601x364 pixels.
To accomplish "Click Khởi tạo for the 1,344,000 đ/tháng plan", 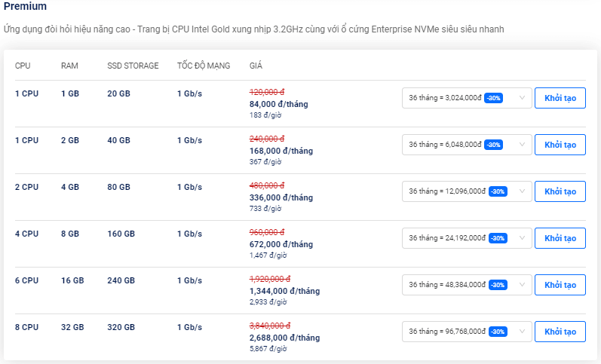I will 560,285.
